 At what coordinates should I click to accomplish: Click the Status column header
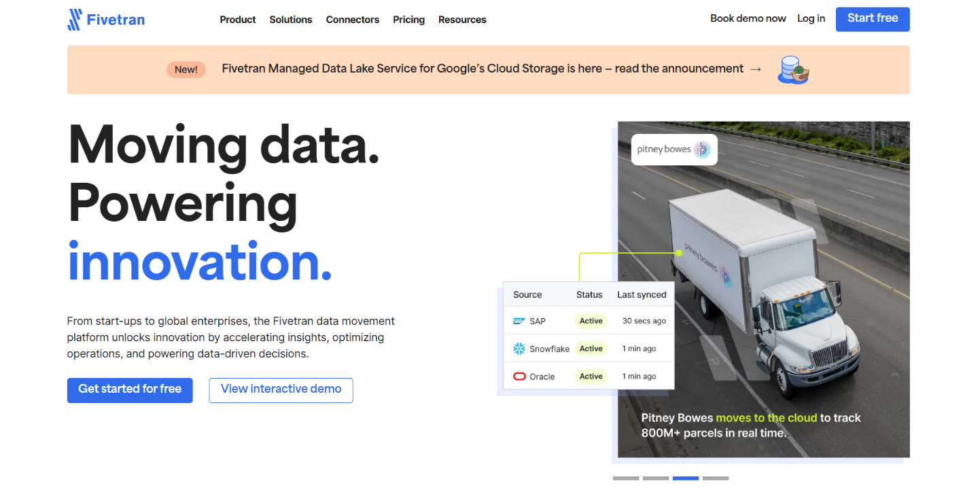click(589, 294)
